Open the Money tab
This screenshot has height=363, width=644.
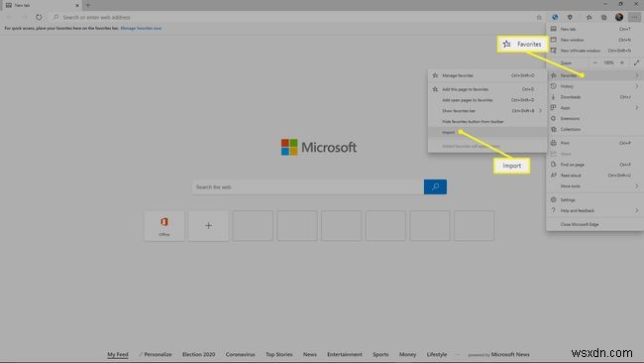coord(407,354)
